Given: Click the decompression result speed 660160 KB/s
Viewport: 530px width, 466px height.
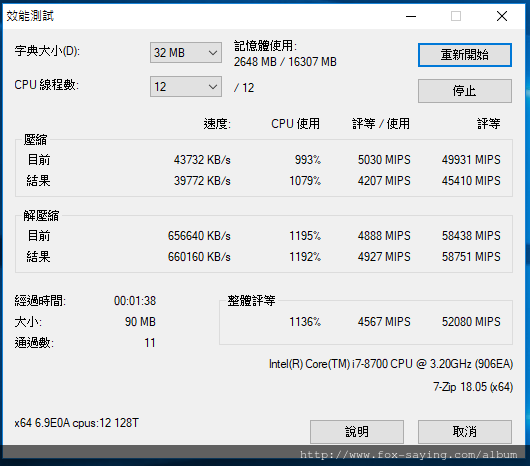Looking at the screenshot, I should [x=199, y=256].
